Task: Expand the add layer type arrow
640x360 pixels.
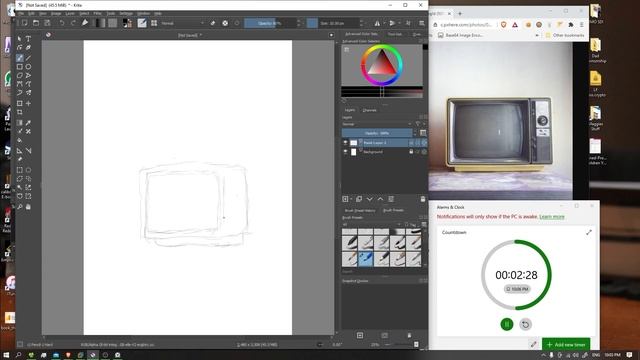Action: pos(351,199)
